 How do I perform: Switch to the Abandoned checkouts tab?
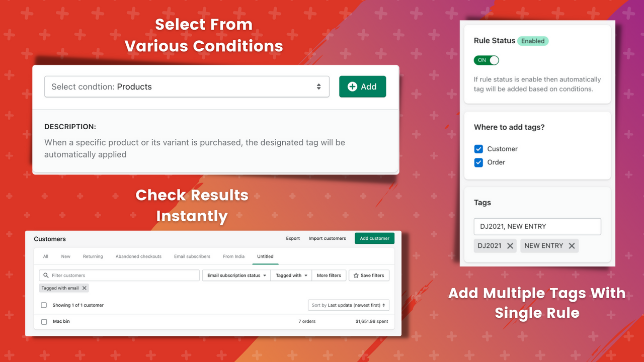(x=138, y=256)
